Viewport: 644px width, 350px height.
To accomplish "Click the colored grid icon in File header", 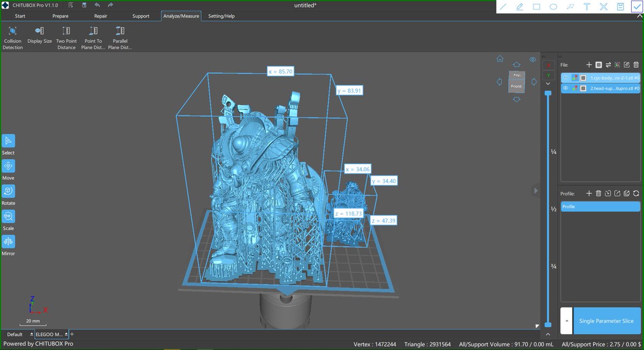I will coord(617,65).
